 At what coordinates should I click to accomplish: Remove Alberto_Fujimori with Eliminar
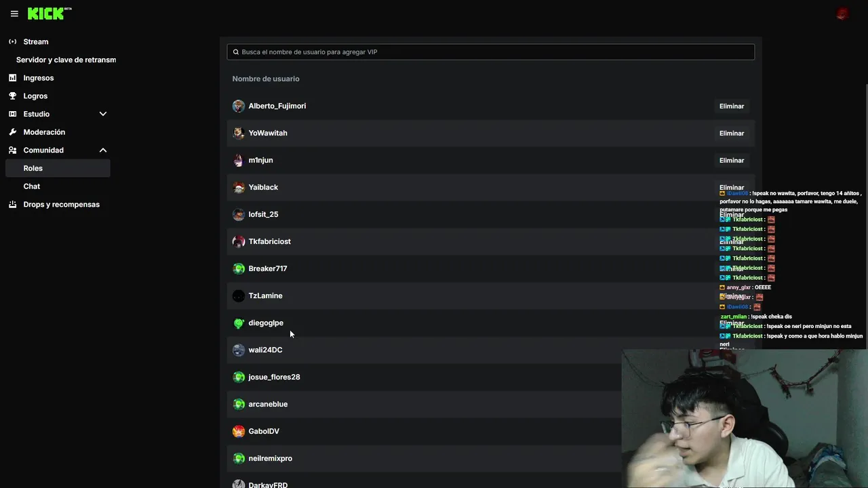click(x=732, y=106)
